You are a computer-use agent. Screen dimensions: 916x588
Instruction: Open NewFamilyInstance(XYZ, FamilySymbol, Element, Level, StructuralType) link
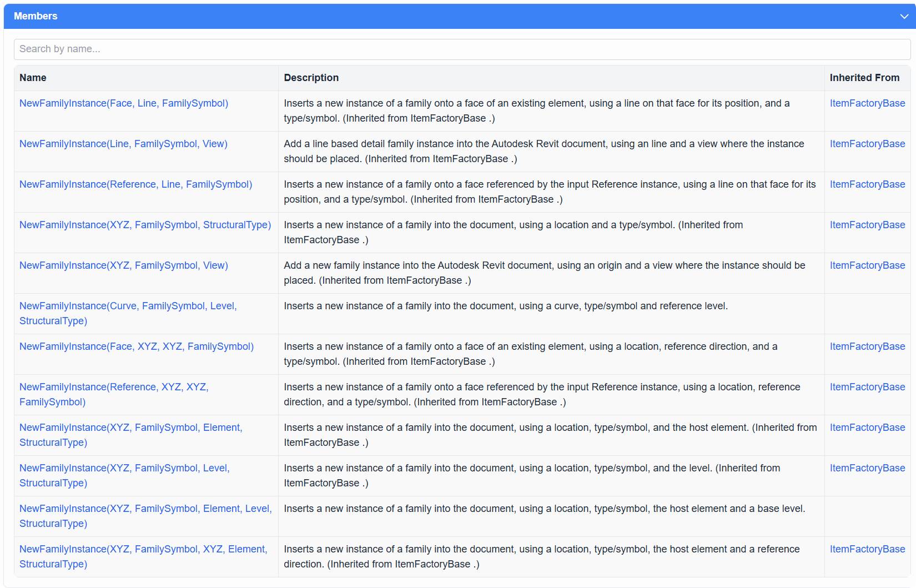pyautogui.click(x=145, y=516)
